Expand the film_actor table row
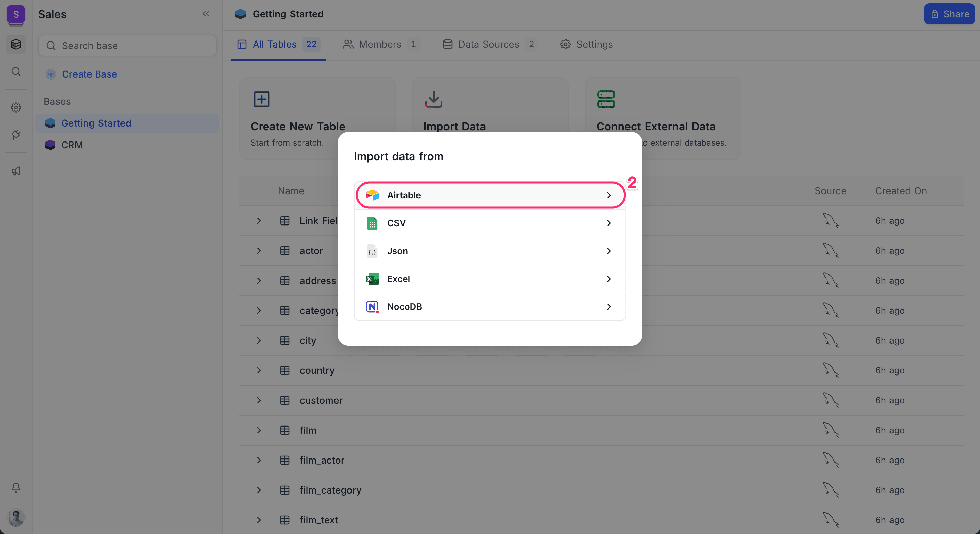 (259, 460)
